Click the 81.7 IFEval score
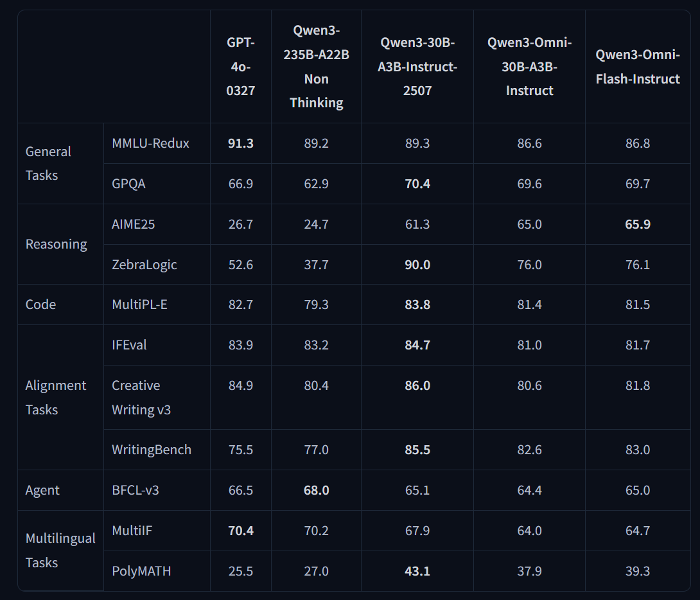 click(638, 345)
